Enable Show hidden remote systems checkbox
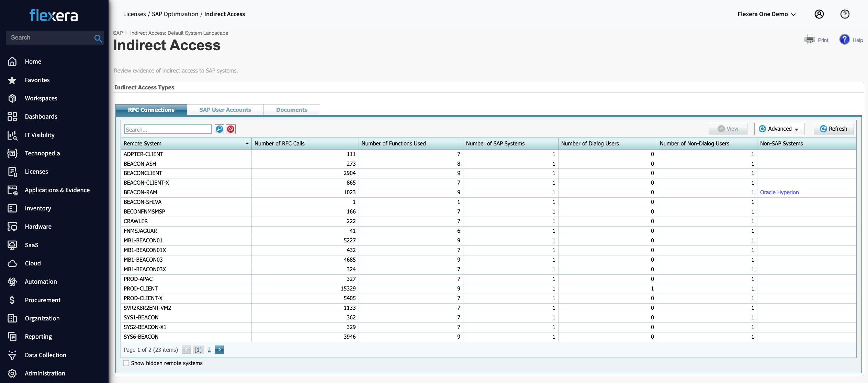Viewport: 868px width, 383px height. [x=126, y=363]
